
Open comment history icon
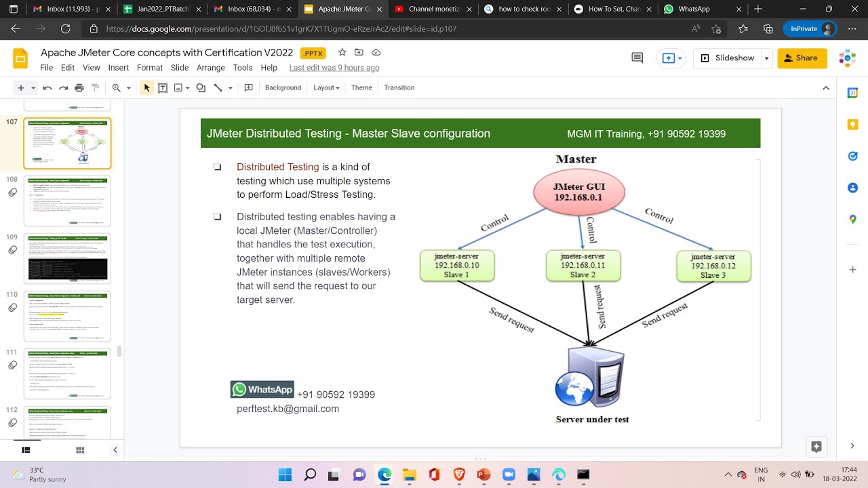point(637,58)
